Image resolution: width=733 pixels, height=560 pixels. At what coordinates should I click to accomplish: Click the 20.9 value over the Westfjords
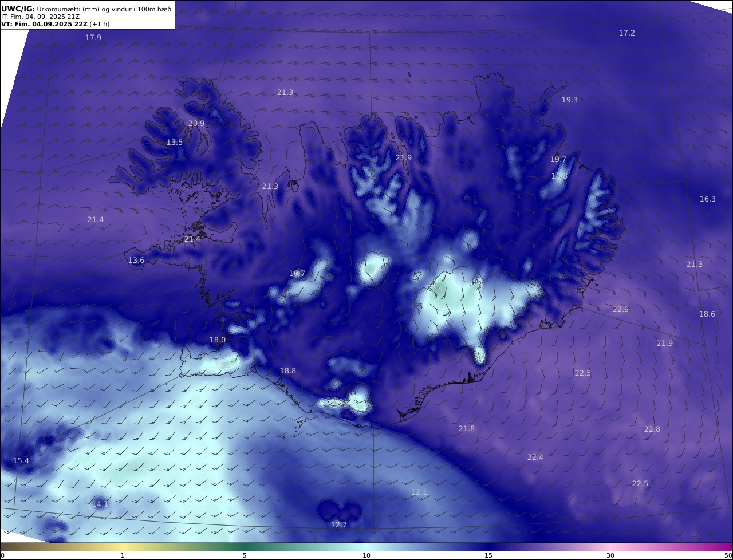pyautogui.click(x=196, y=124)
